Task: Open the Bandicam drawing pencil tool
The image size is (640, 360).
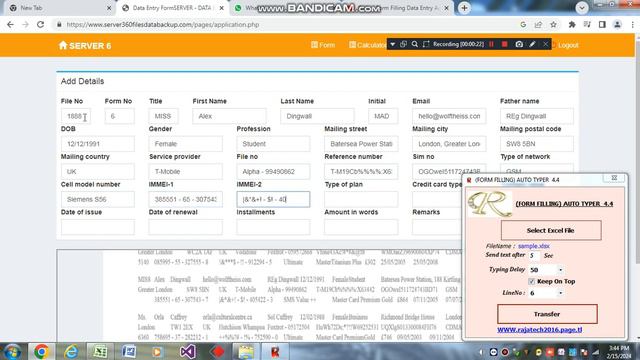Action: [532, 44]
